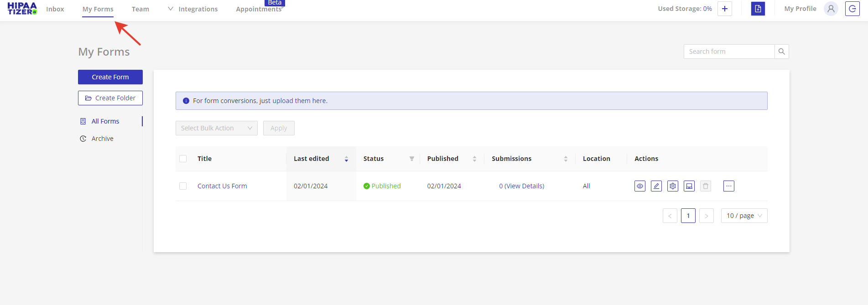Check the Contact Us Form row checkbox
The width and height of the screenshot is (868, 305).
pos(183,186)
